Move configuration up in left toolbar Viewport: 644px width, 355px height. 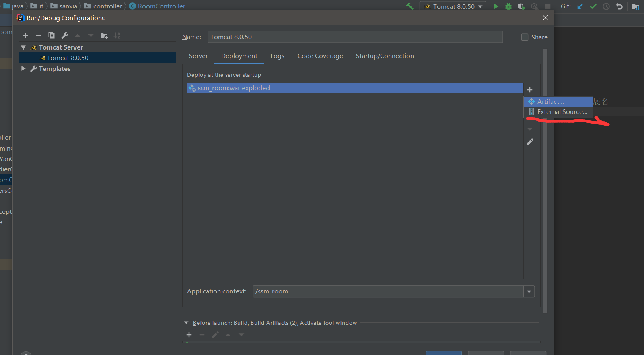78,35
